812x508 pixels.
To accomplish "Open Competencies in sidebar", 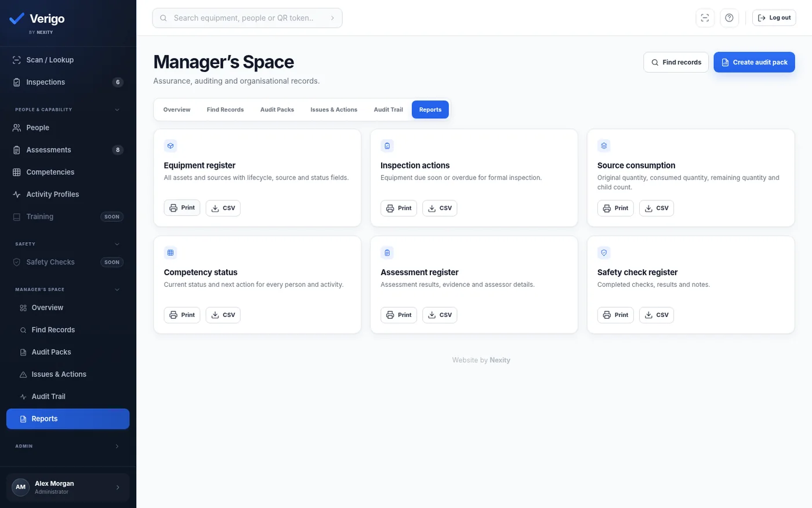I will point(68,172).
